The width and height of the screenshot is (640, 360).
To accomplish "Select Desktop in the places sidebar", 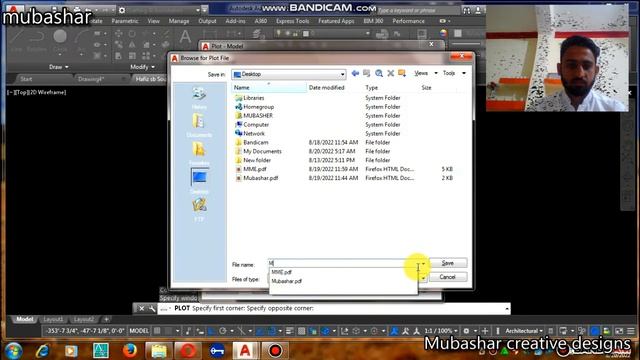I will coord(199,181).
